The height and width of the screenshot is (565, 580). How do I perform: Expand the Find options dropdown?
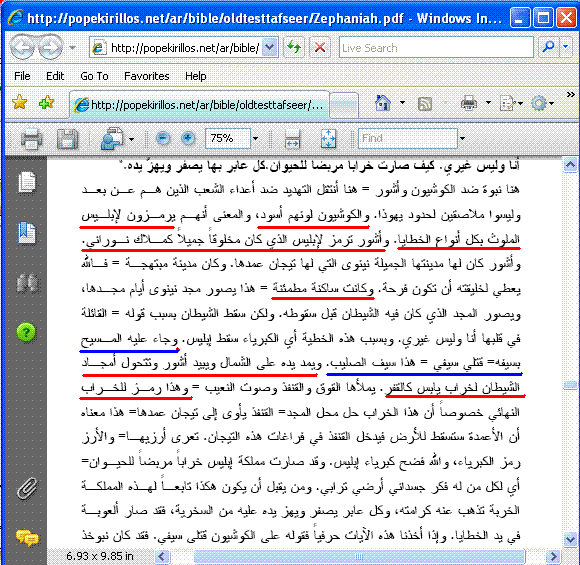pyautogui.click(x=462, y=139)
